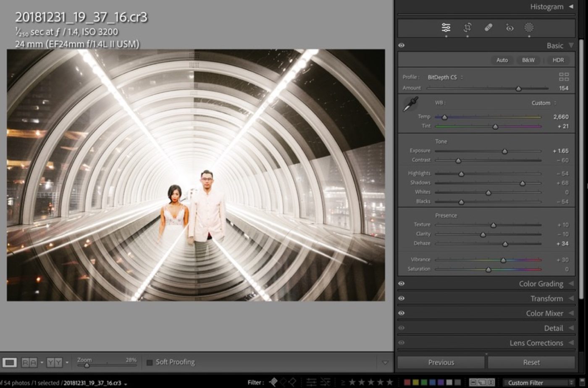Open the Profile browser grid icon

pos(563,77)
